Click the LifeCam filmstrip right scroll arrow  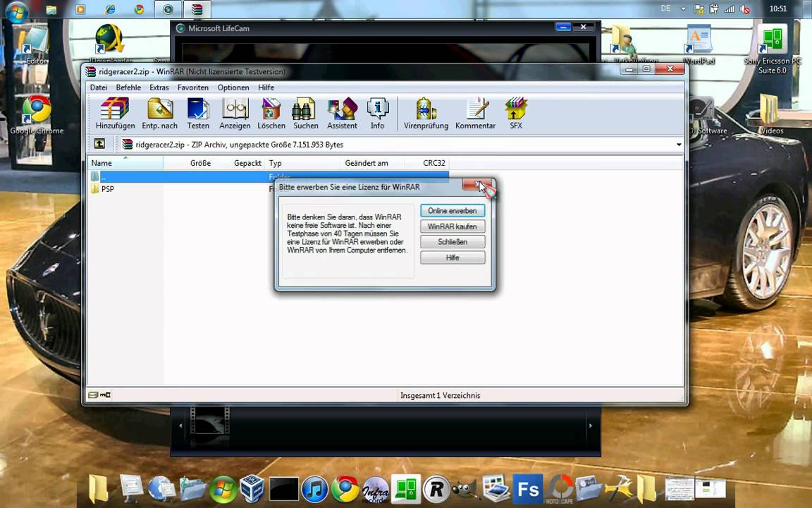click(591, 425)
